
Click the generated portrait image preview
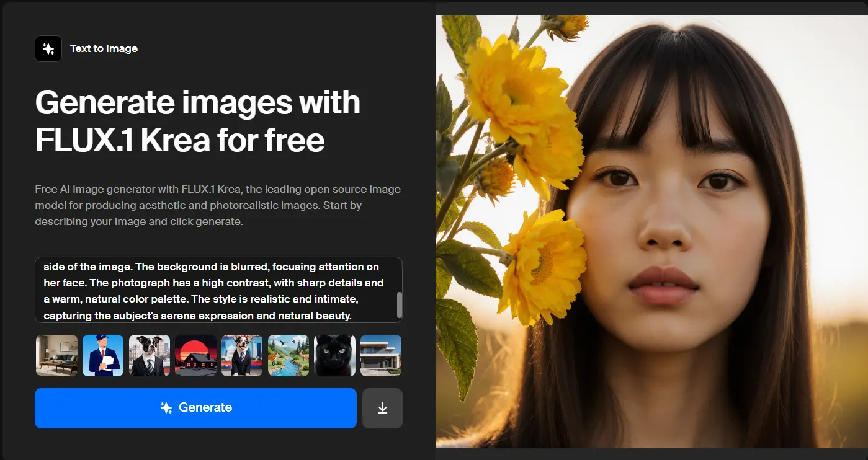[651, 230]
